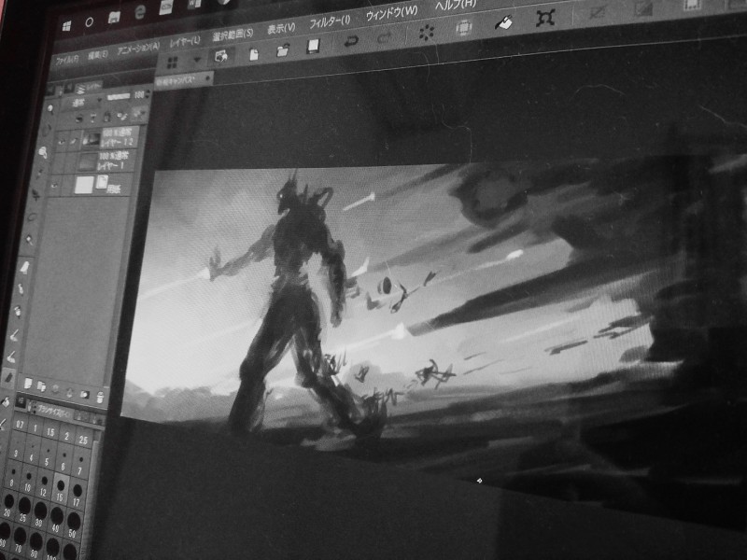
Task: Click the レイヤー 1 layer thumbnail
Action: (x=87, y=161)
